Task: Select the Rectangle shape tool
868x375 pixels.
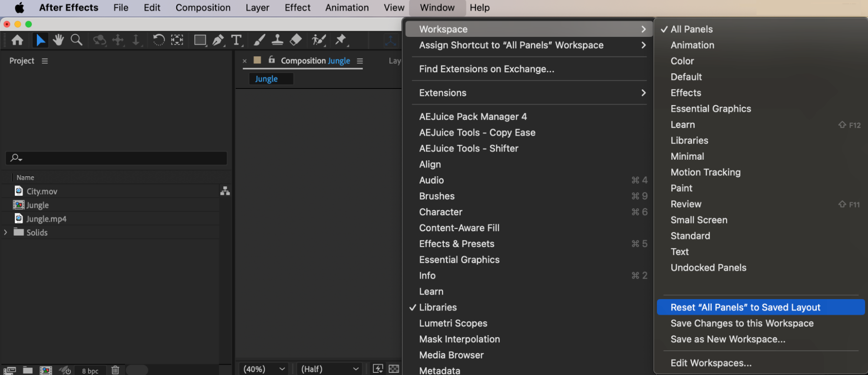Action: [x=200, y=40]
